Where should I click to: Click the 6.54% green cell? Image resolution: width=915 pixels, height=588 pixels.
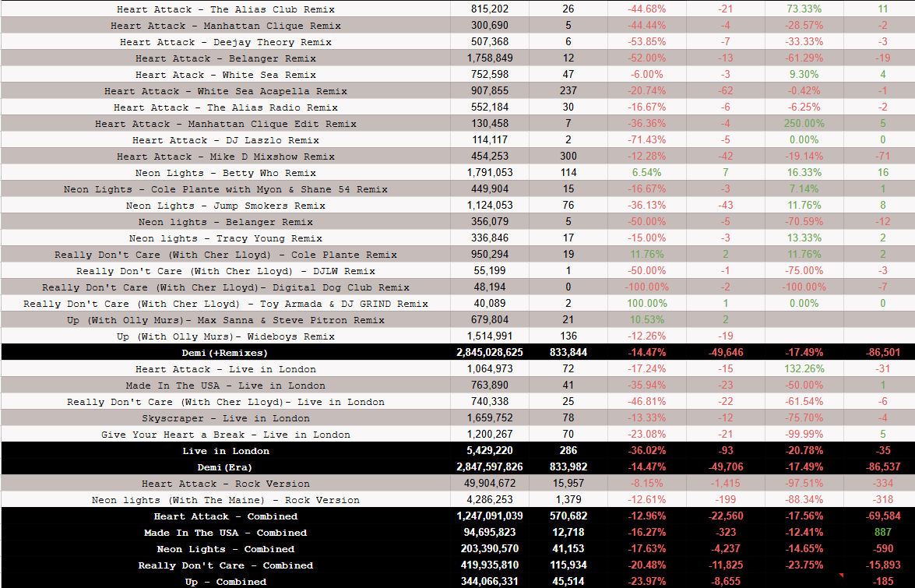[646, 173]
